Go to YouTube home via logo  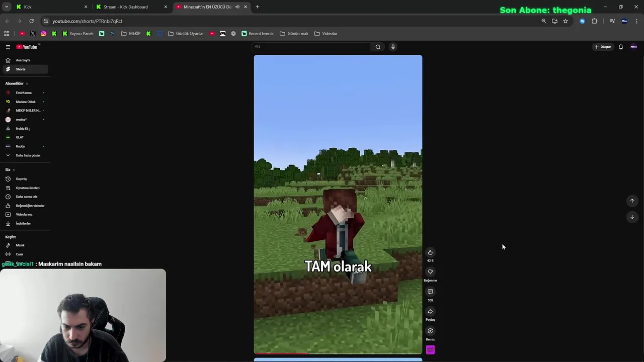tap(27, 47)
